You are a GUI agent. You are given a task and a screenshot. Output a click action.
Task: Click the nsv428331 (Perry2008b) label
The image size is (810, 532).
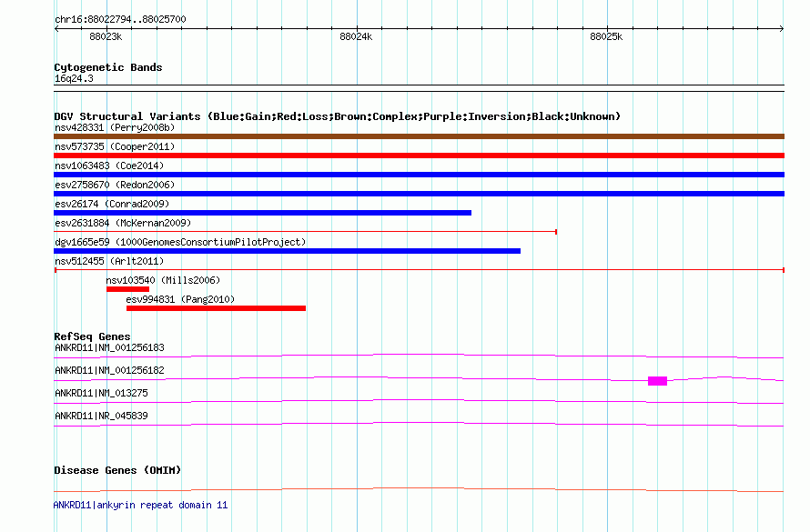tap(115, 127)
